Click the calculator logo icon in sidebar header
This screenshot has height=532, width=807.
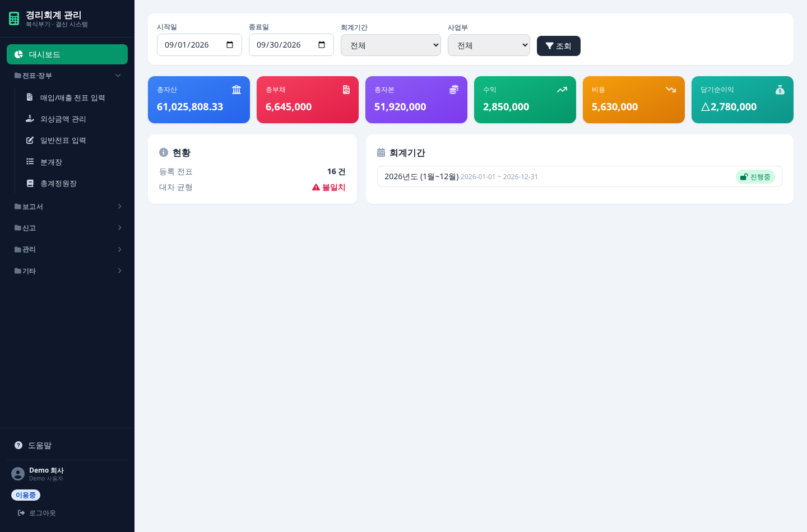pyautogui.click(x=14, y=18)
